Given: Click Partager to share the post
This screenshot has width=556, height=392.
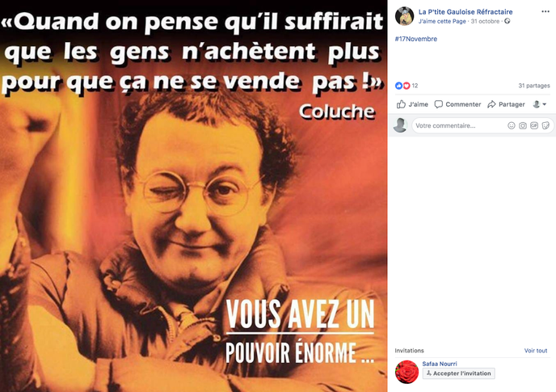Looking at the screenshot, I should [x=506, y=104].
